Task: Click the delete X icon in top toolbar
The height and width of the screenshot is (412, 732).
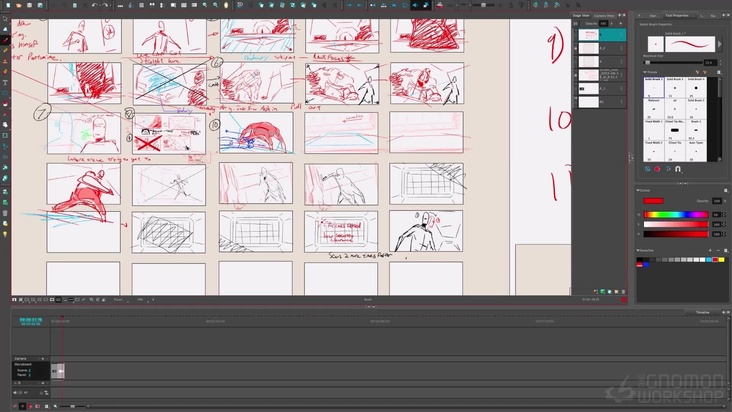Action: (85, 5)
